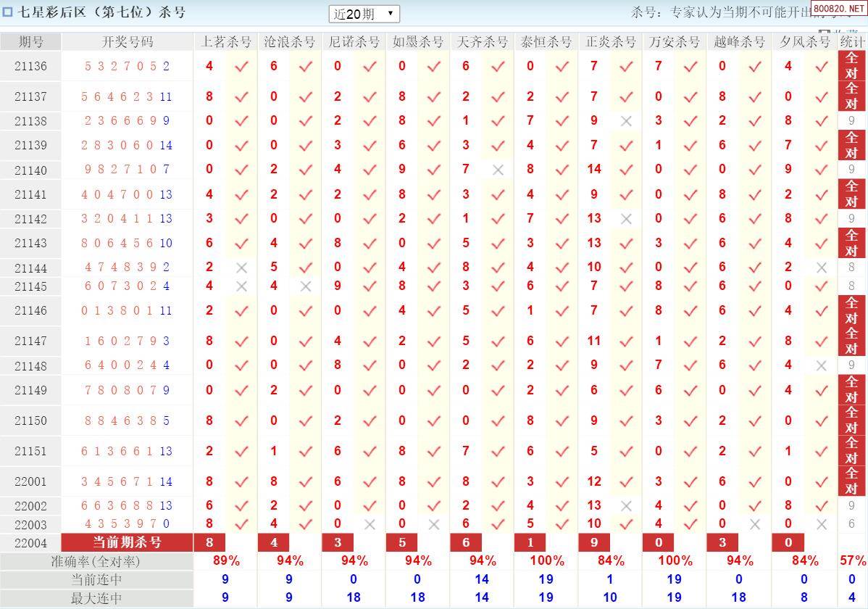Click the red 全对 badge in row 21136
The image size is (868, 609).
click(851, 65)
